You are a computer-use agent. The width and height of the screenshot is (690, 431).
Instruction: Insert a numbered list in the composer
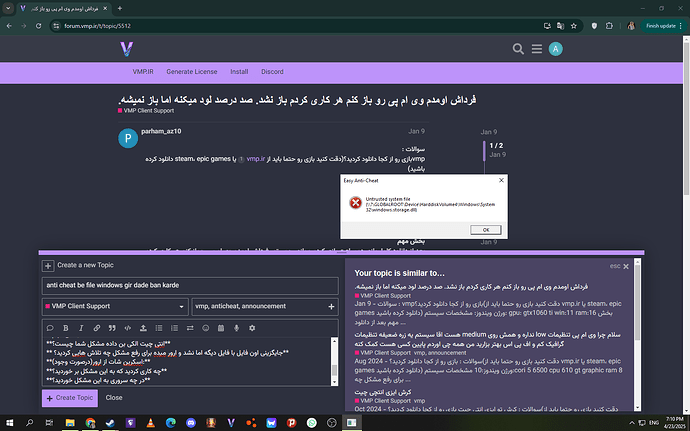coord(174,328)
